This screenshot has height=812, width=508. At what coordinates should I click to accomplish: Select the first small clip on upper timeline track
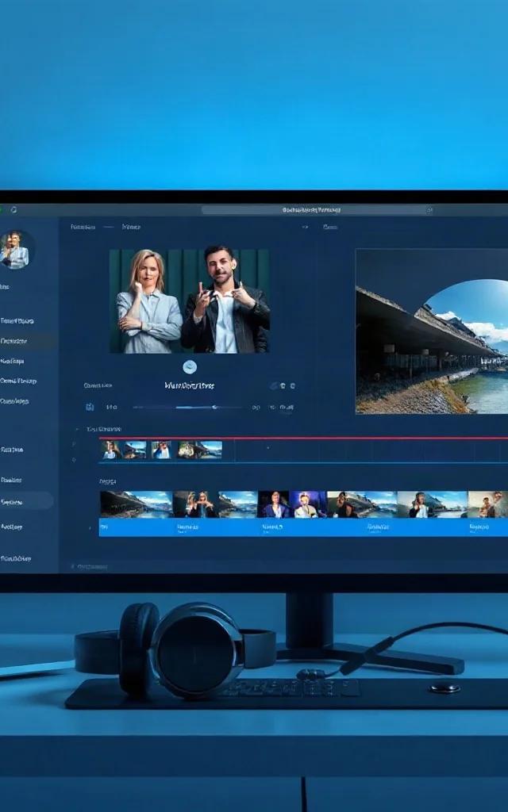point(111,450)
